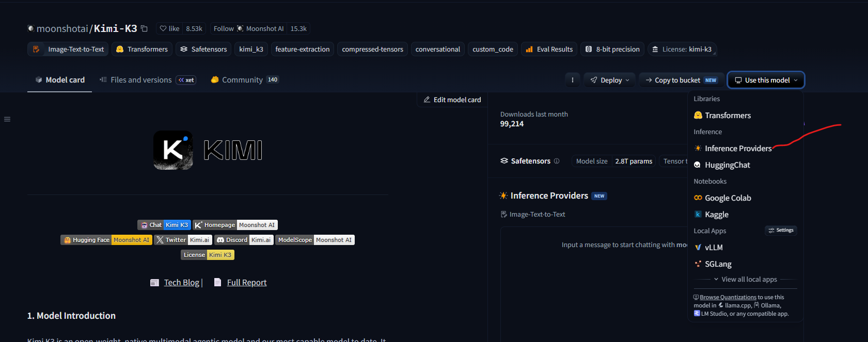
Task: Click the ModelScope Moonshot AI badge
Action: click(x=315, y=240)
